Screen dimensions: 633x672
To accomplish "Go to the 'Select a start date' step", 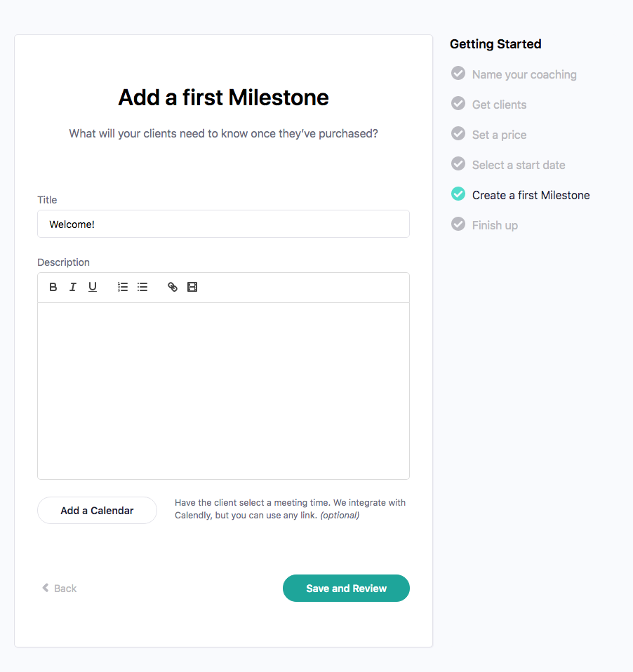I will 519,165.
